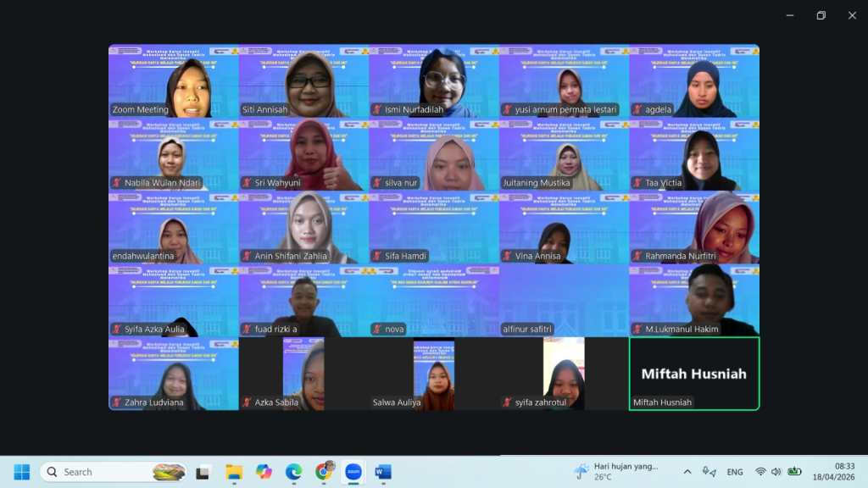
Task: Open the weather widget showing 26°C
Action: coord(615,472)
